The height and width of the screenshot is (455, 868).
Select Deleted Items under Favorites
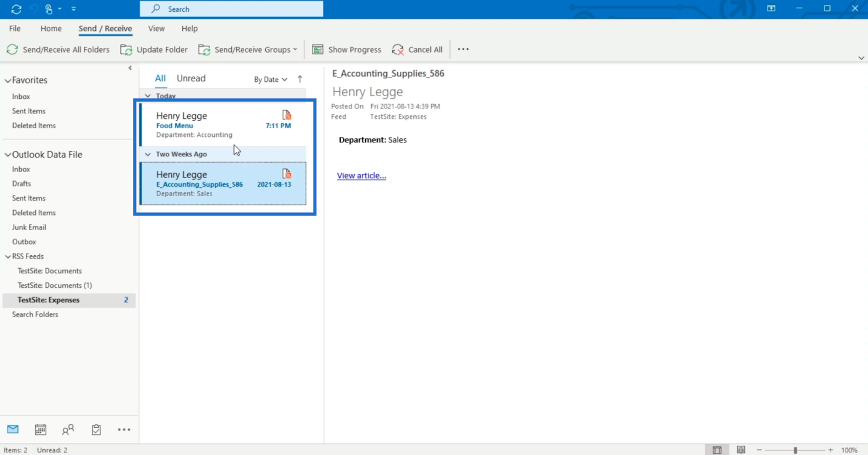[x=34, y=125]
